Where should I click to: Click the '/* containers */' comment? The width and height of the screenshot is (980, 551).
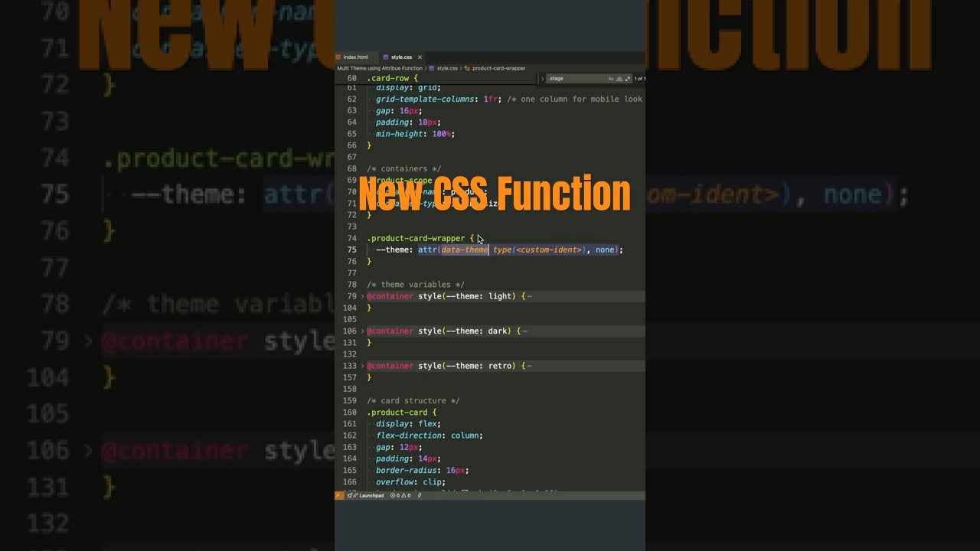[403, 168]
